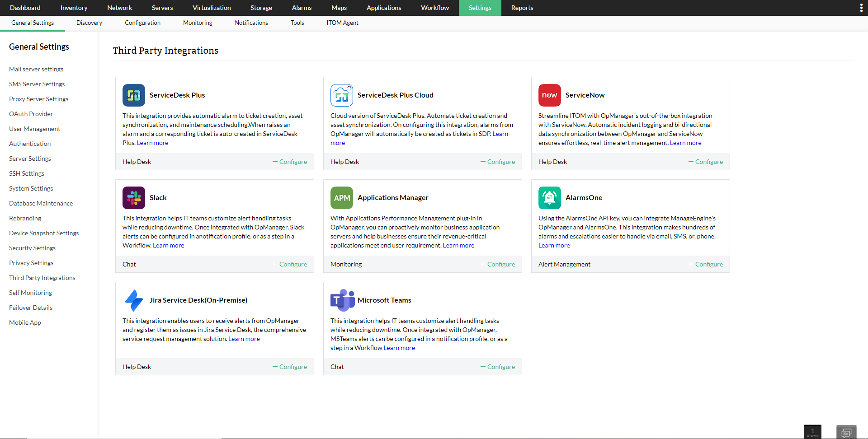Click the ServiceDesk Plus Cloud icon

click(x=341, y=95)
